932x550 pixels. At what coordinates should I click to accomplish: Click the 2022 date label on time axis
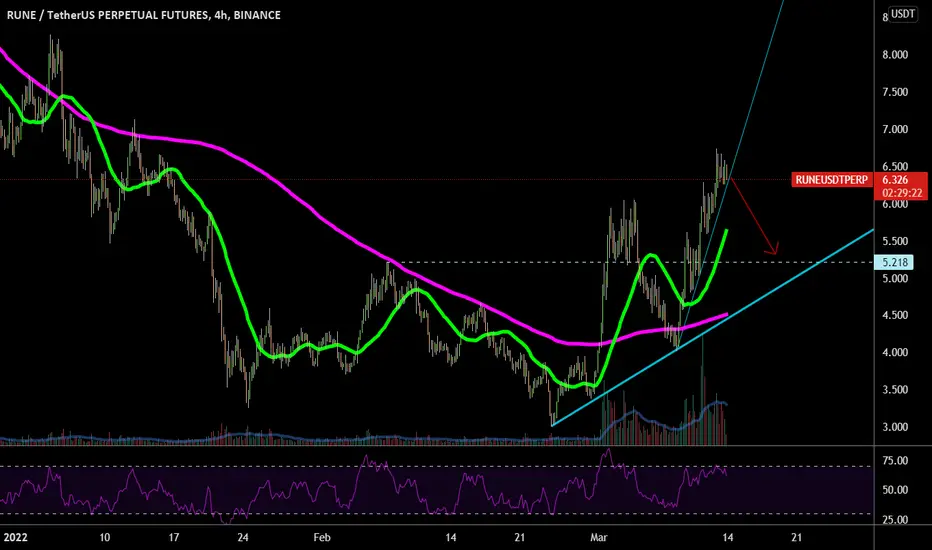pos(15,538)
